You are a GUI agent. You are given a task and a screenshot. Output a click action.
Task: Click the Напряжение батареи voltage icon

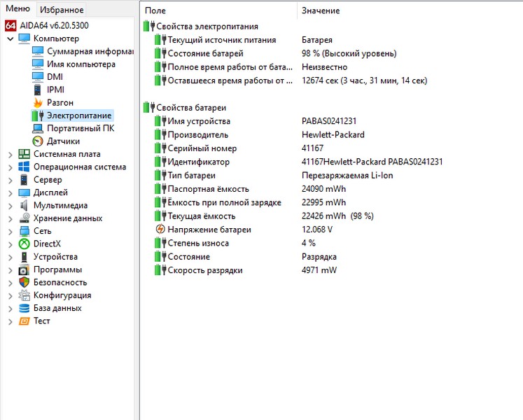click(x=160, y=230)
